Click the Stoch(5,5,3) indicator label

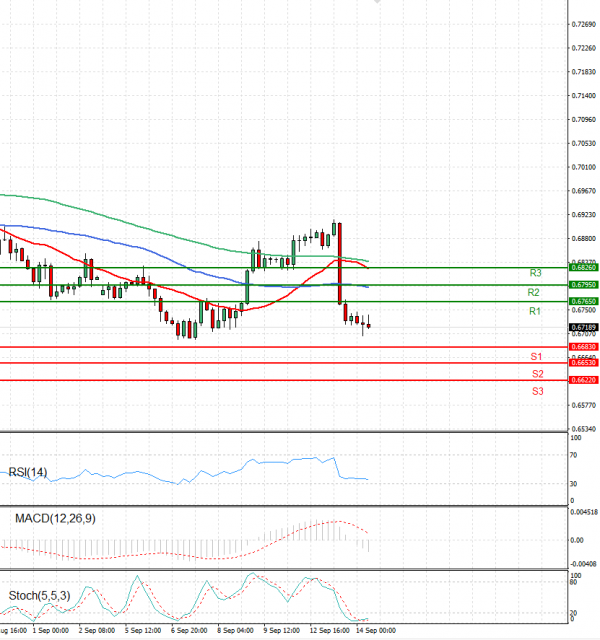point(40,596)
